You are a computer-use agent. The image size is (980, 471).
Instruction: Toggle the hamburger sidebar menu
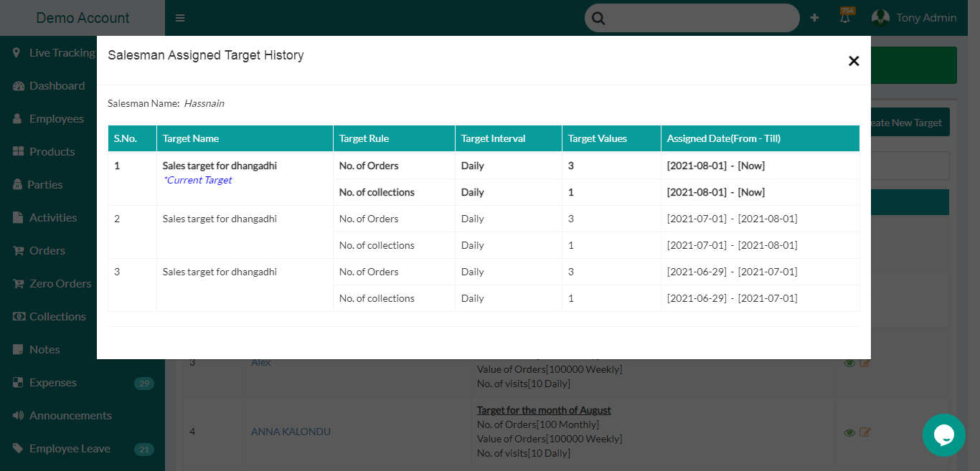pyautogui.click(x=180, y=18)
